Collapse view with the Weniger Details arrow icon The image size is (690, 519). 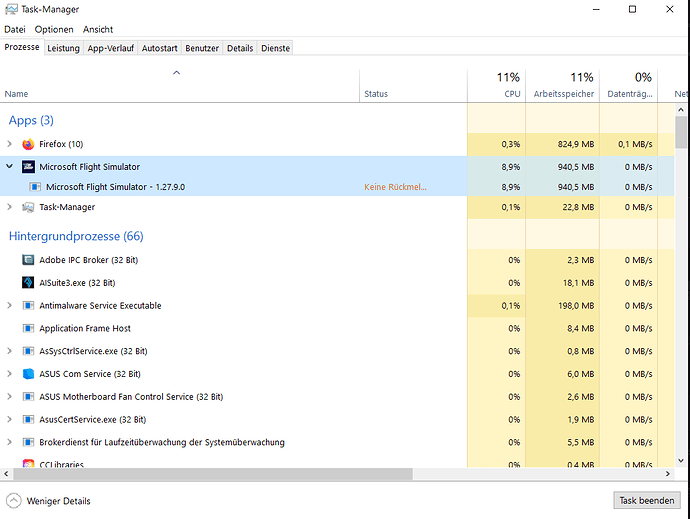[14, 501]
